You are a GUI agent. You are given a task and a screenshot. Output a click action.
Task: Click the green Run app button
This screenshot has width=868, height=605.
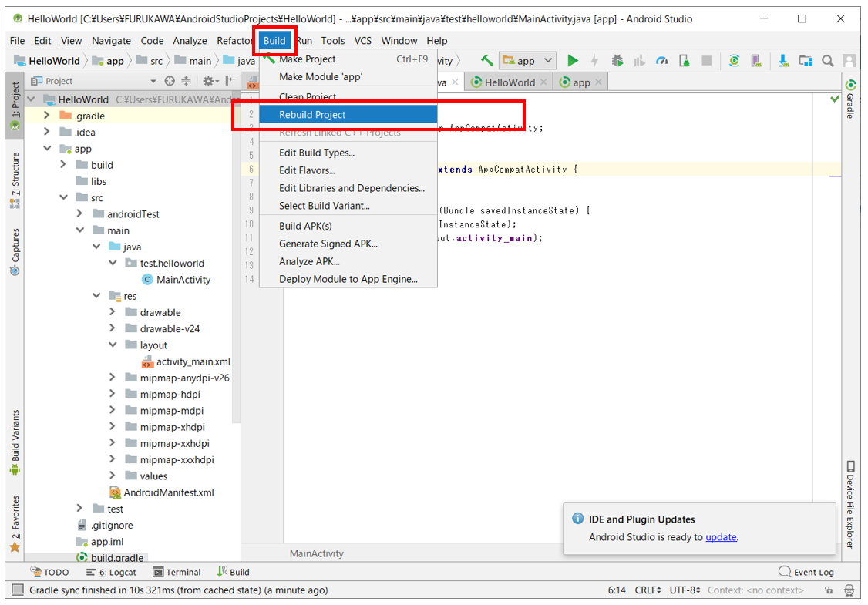click(573, 60)
